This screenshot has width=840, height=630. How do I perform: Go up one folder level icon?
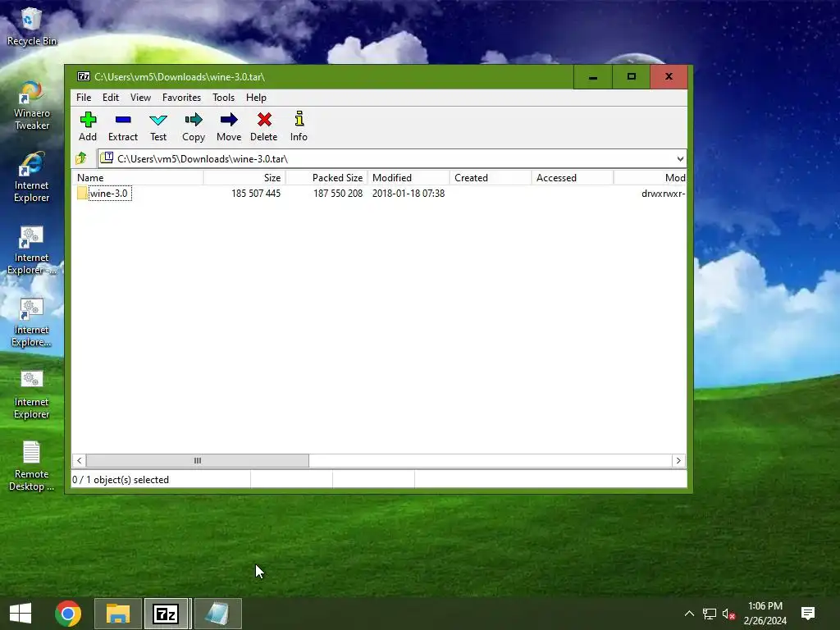click(81, 158)
